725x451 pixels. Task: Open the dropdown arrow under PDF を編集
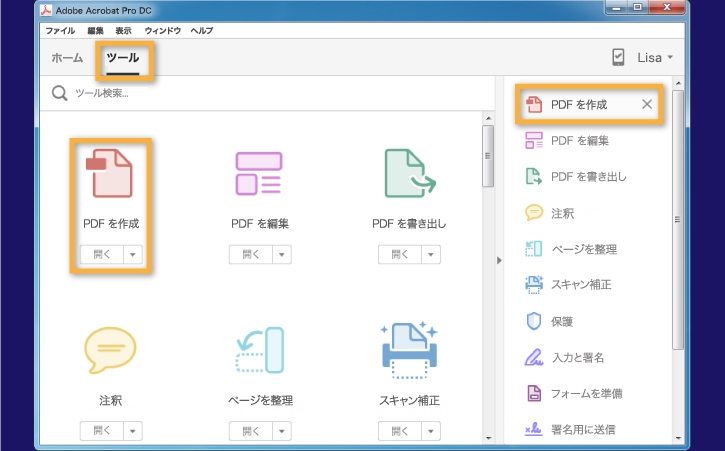coord(283,254)
